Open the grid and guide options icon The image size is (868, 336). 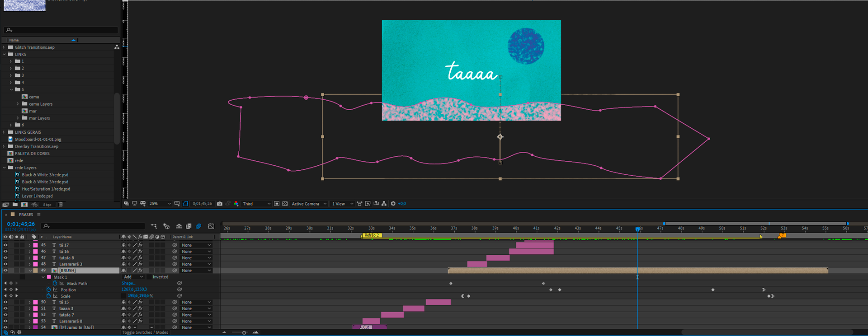point(177,204)
